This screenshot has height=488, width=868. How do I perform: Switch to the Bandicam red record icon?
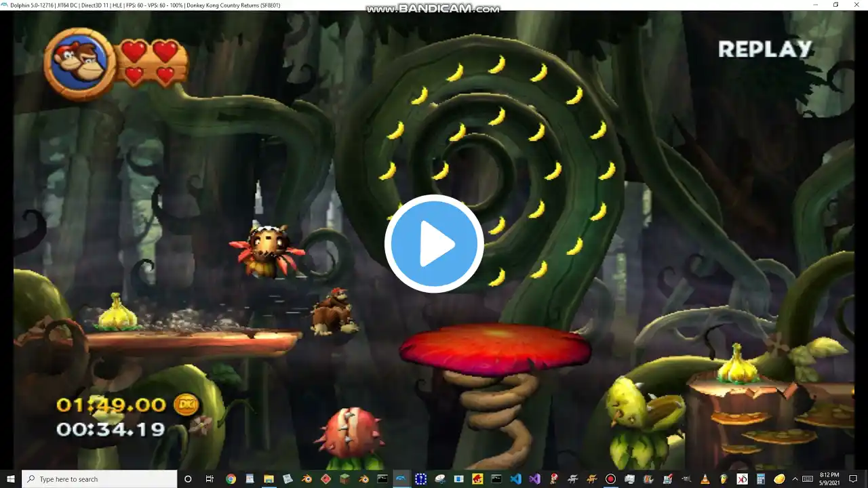[x=610, y=479]
